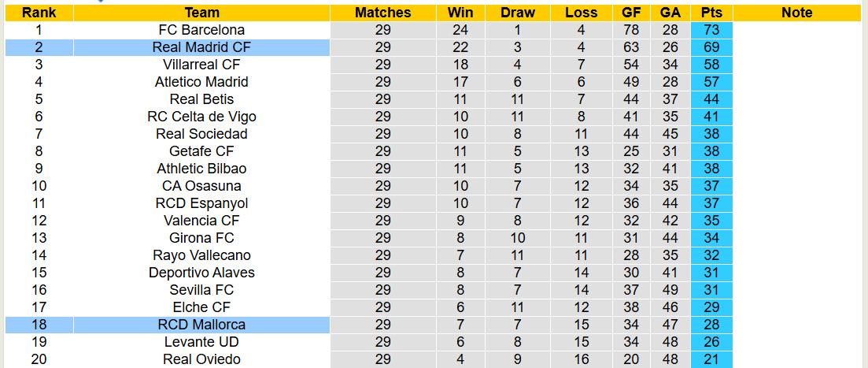
Task: Click the Note column header
Action: [797, 13]
